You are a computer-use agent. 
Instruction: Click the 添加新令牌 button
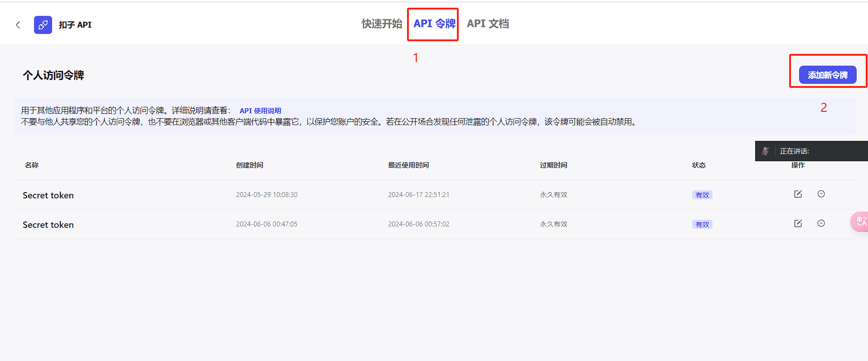pos(828,75)
